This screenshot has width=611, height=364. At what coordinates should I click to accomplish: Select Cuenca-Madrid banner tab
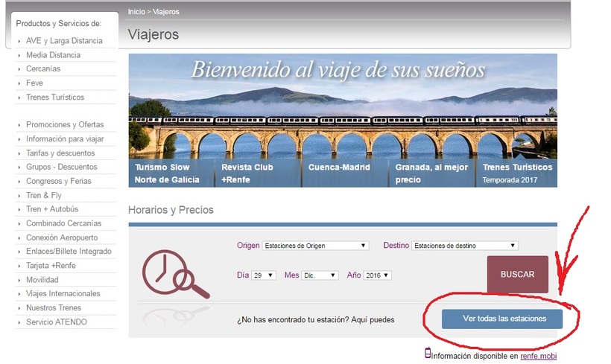(x=345, y=173)
